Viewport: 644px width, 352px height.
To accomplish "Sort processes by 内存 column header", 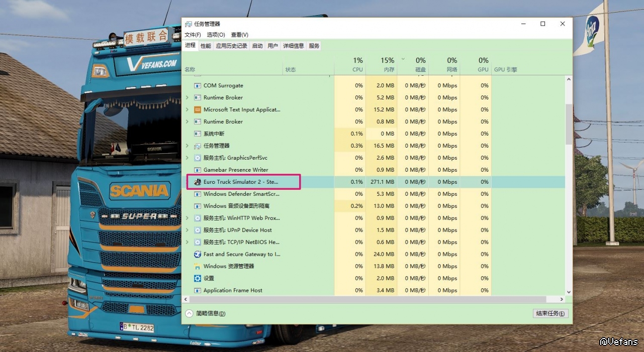I will tap(387, 65).
